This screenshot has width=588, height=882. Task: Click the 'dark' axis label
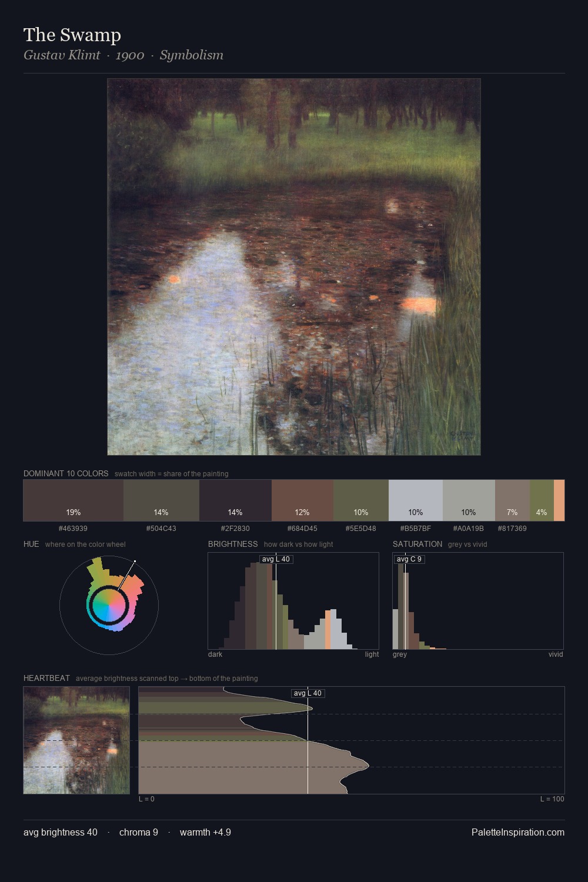pyautogui.click(x=215, y=654)
